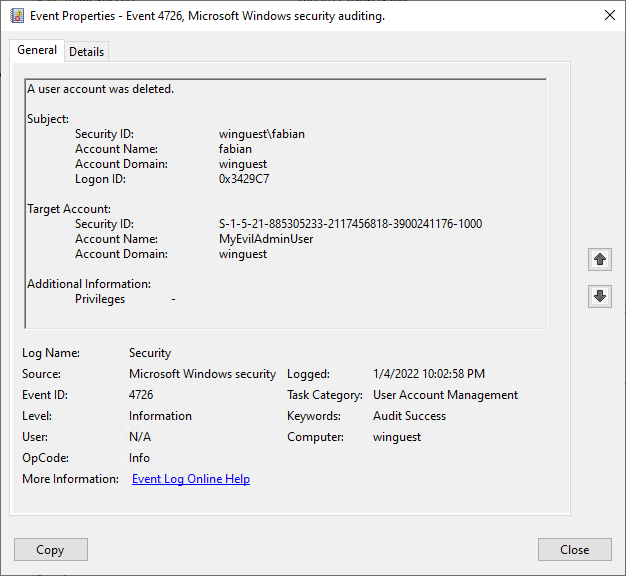This screenshot has height=576, width=626.
Task: Click the Logged timestamp 1/4/2022 10:02:58 PM
Action: pyautogui.click(x=428, y=374)
